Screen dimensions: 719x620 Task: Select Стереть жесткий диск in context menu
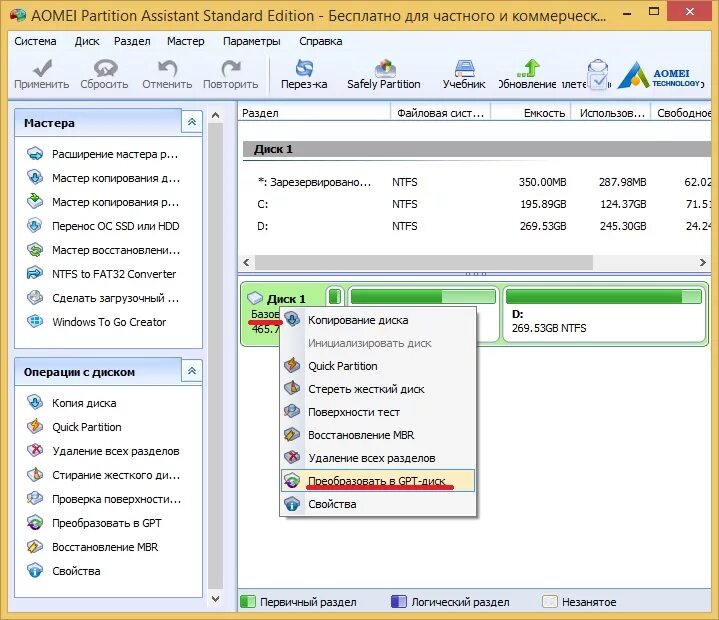pos(378,389)
